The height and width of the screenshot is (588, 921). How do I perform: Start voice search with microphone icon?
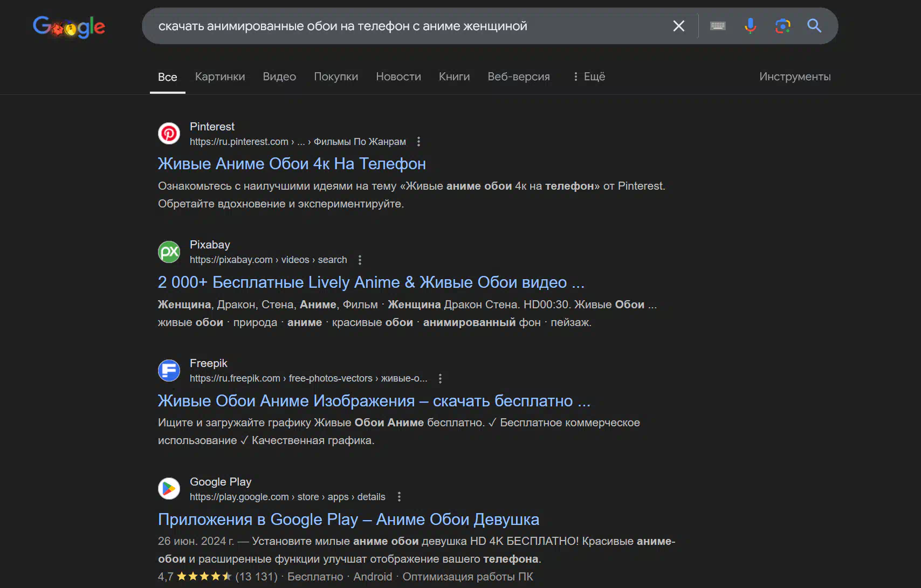pos(750,26)
